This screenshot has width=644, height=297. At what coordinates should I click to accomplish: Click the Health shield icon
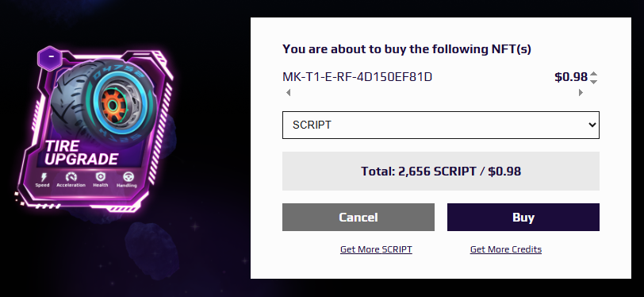100,177
